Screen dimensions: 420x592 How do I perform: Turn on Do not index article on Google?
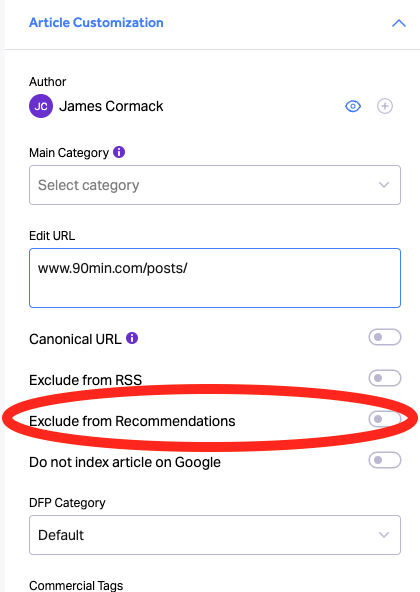[384, 460]
